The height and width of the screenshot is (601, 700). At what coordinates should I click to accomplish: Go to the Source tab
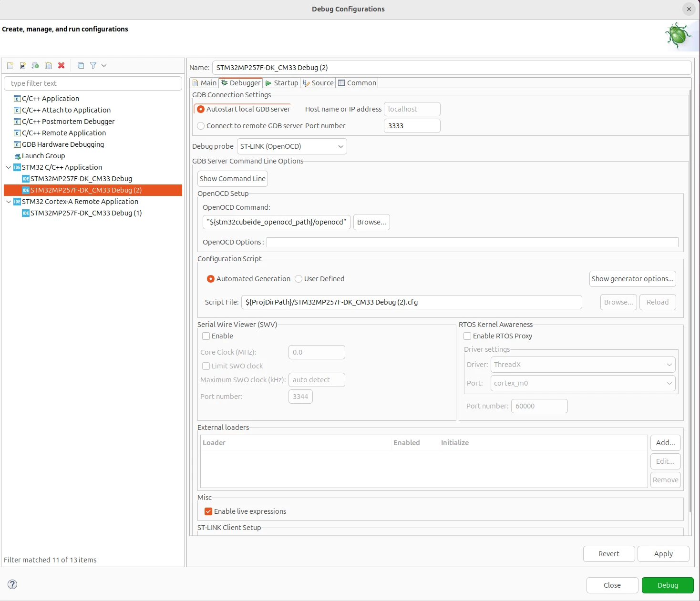click(318, 83)
